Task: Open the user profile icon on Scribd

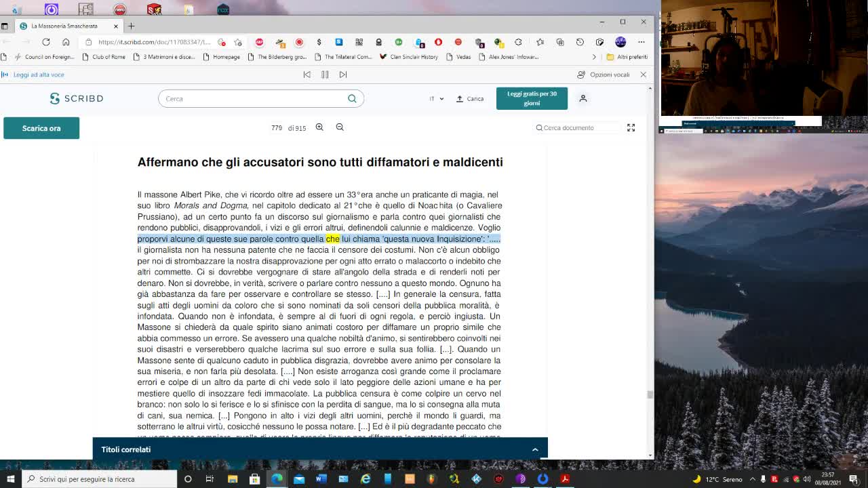Action: click(x=583, y=98)
